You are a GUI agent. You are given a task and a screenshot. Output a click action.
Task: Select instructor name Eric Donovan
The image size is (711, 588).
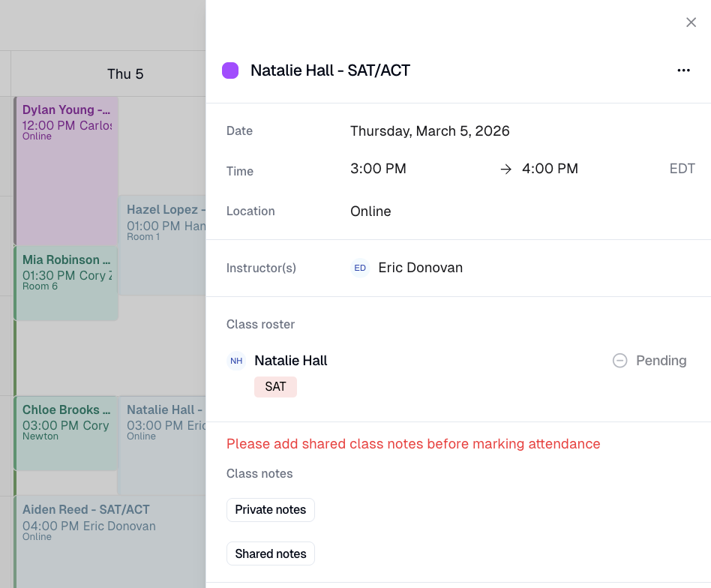(420, 268)
